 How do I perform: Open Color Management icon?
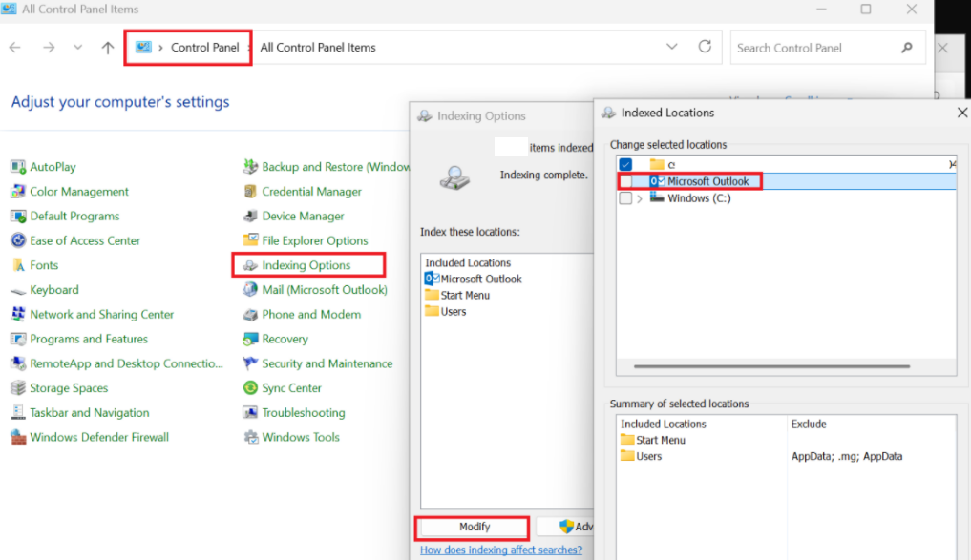(x=18, y=191)
